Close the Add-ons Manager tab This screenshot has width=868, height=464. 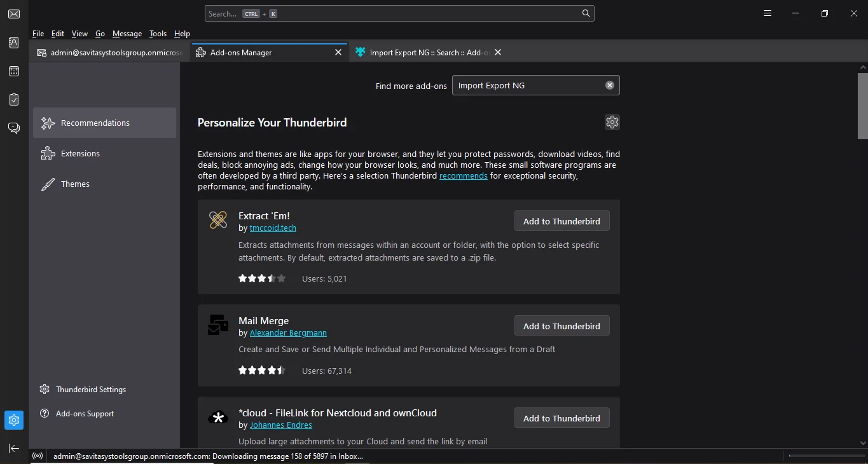pyautogui.click(x=338, y=53)
